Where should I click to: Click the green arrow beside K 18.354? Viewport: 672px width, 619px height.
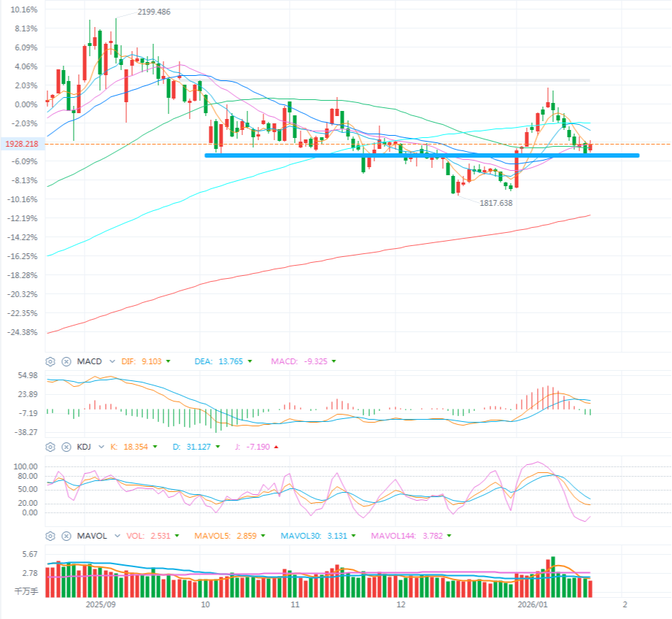[x=155, y=447]
